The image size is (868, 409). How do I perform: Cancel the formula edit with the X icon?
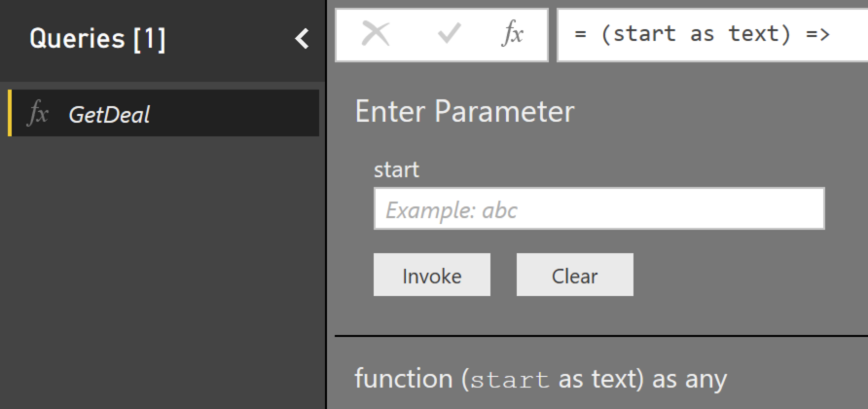click(x=375, y=34)
